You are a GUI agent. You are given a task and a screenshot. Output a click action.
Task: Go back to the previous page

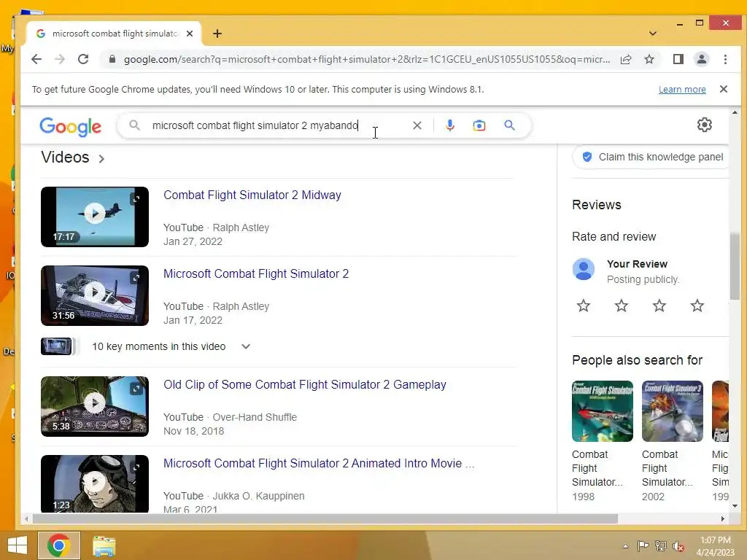tap(36, 59)
